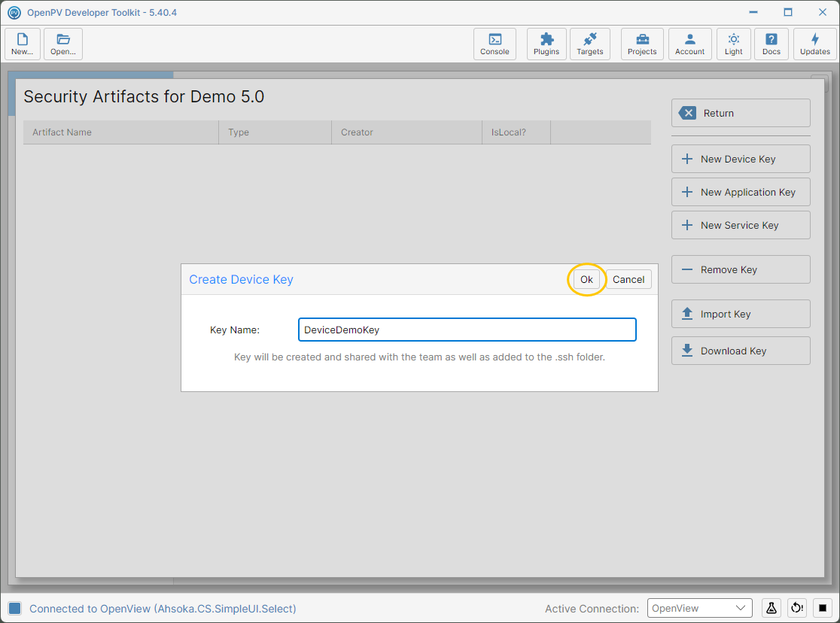The image size is (840, 623).
Task: Confirm the dialog with Ok
Action: coord(586,279)
